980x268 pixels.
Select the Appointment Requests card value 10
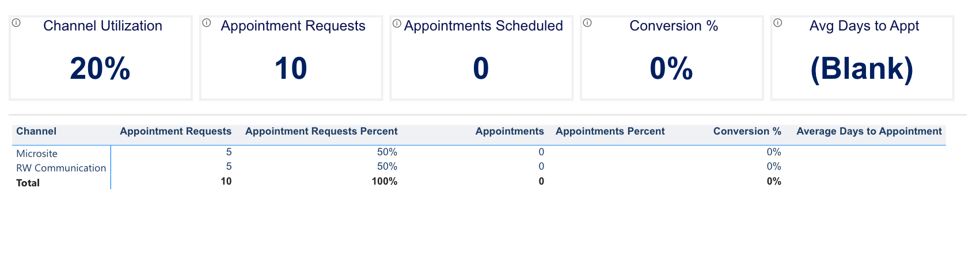pos(291,69)
